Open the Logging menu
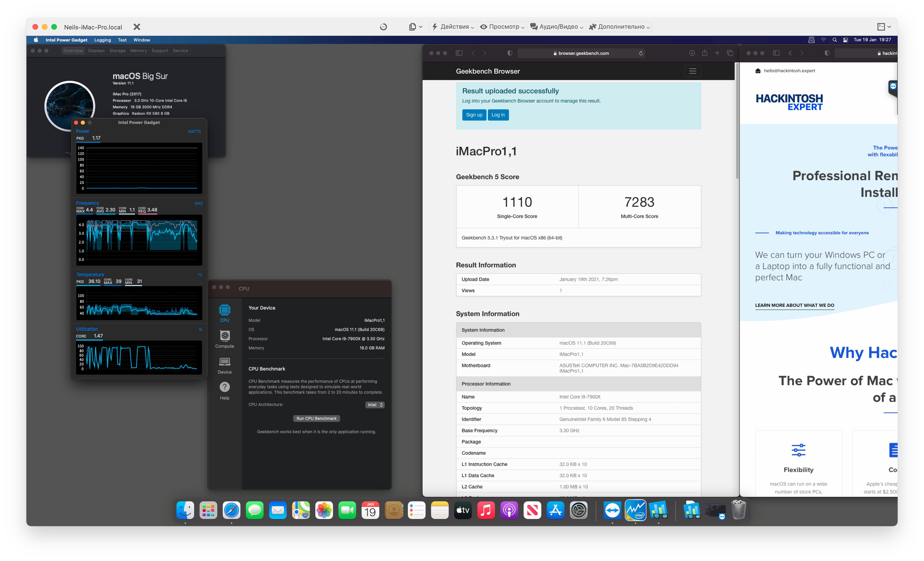924x561 pixels. pos(102,40)
